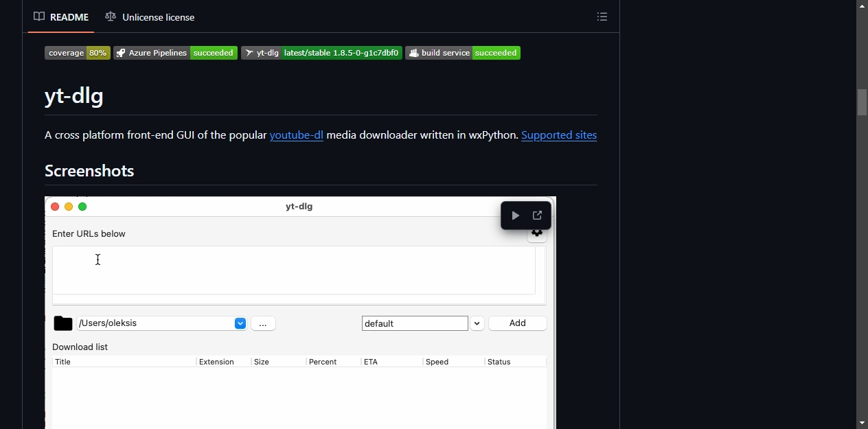
Task: Click the Add button
Action: tap(518, 323)
